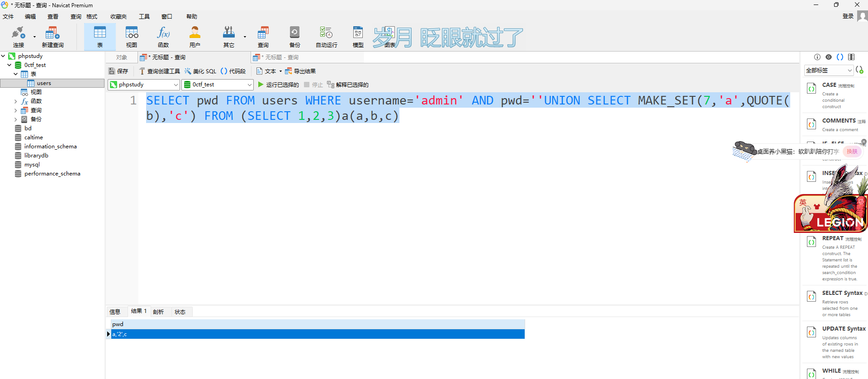This screenshot has height=379, width=868.
Task: Open 自动运行 automation toolbar icon
Action: click(x=326, y=37)
